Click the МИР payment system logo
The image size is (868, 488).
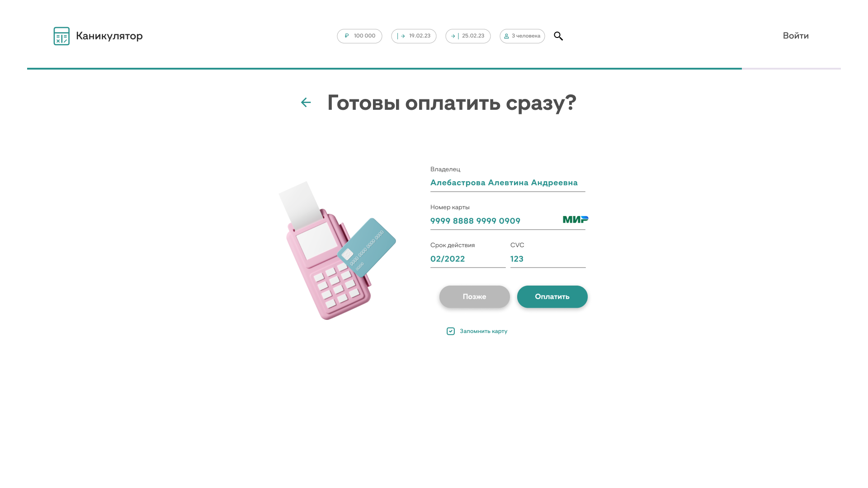click(576, 220)
